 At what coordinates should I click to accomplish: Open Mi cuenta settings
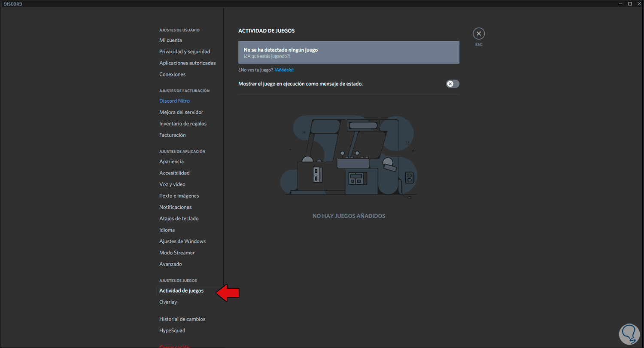[x=170, y=40]
